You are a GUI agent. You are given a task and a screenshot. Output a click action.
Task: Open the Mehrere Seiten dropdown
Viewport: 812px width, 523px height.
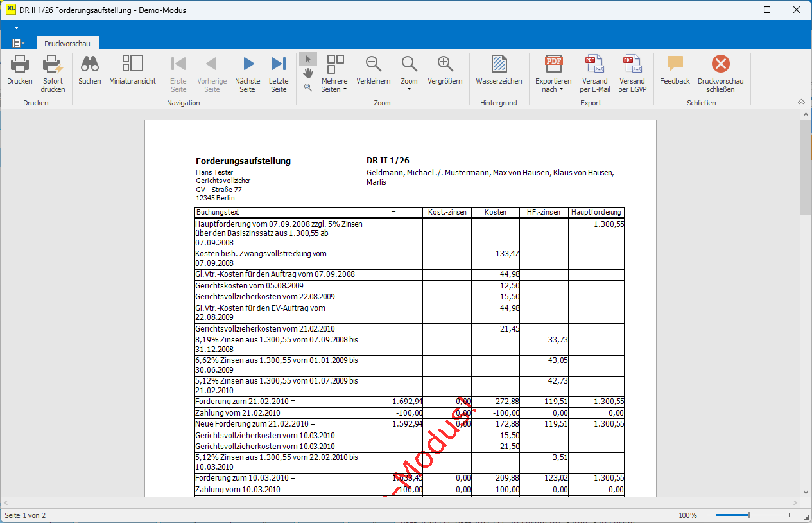pyautogui.click(x=334, y=74)
